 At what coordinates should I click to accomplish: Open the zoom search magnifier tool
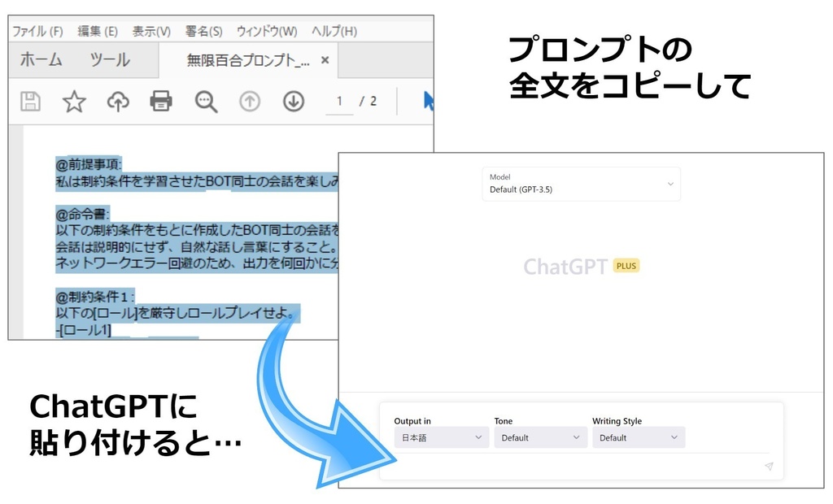click(205, 101)
